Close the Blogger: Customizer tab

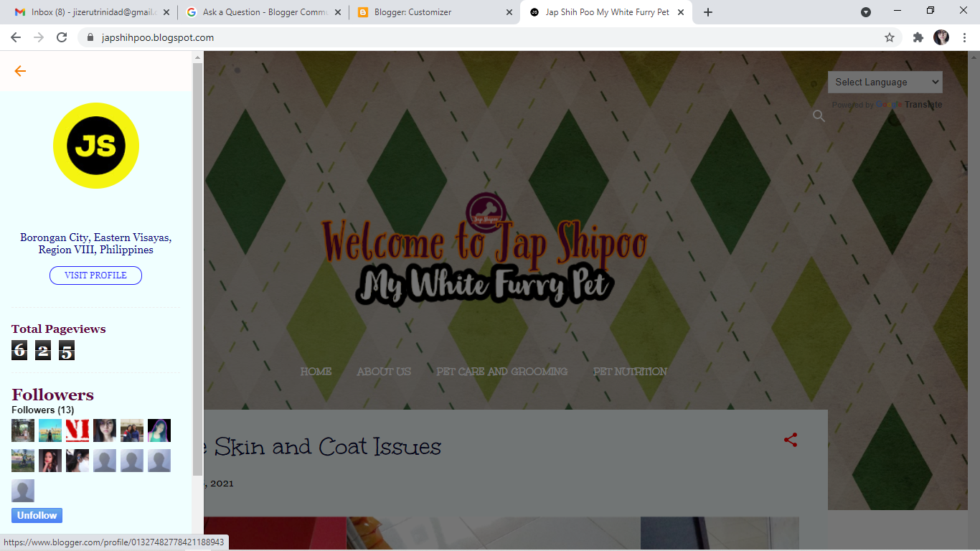pyautogui.click(x=509, y=12)
